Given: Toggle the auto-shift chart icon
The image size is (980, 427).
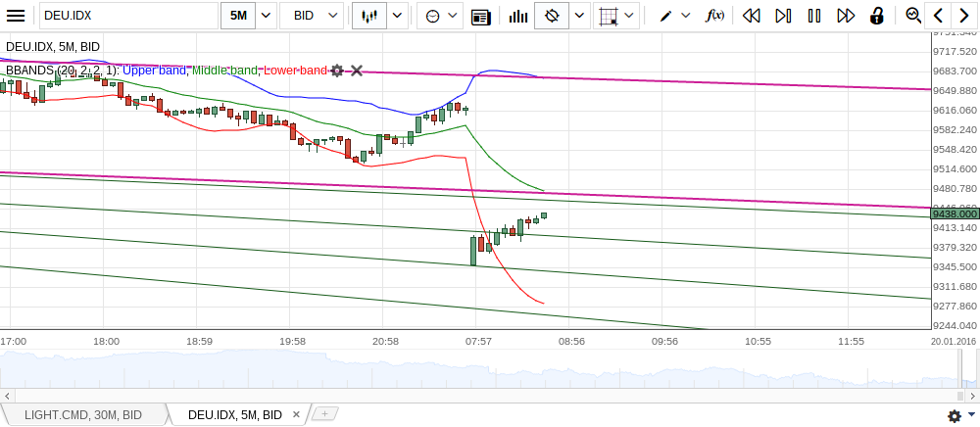Looking at the screenshot, I should 553,16.
